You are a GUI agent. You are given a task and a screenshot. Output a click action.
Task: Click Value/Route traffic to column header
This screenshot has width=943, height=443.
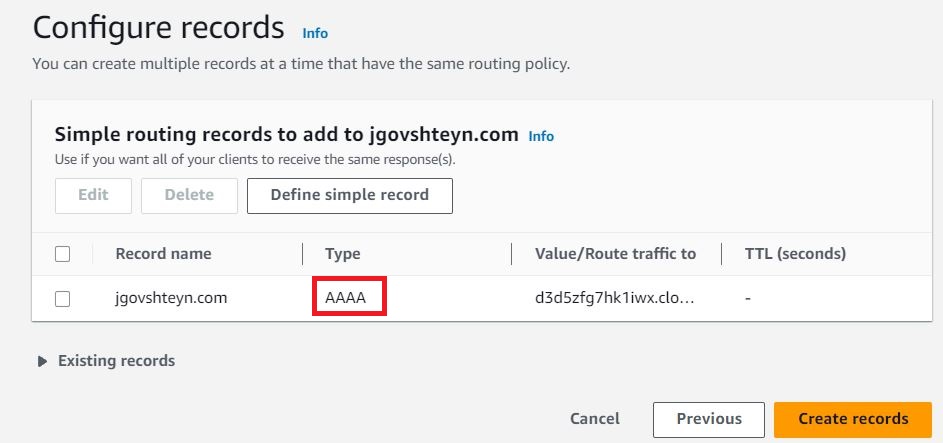tap(615, 254)
